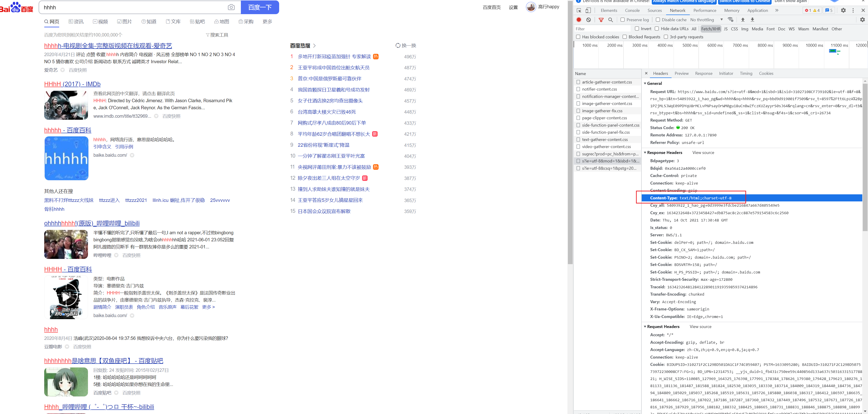Click the Baidu logo

(x=16, y=7)
